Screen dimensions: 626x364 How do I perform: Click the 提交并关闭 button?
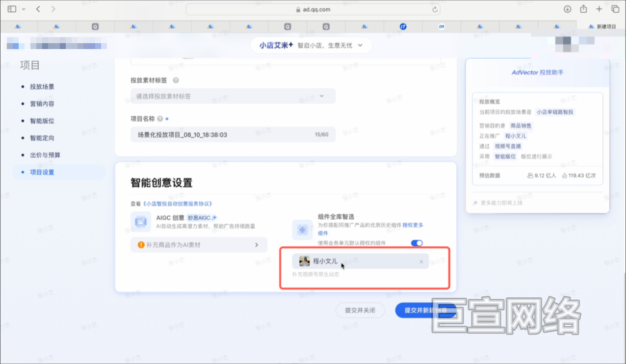coord(360,311)
